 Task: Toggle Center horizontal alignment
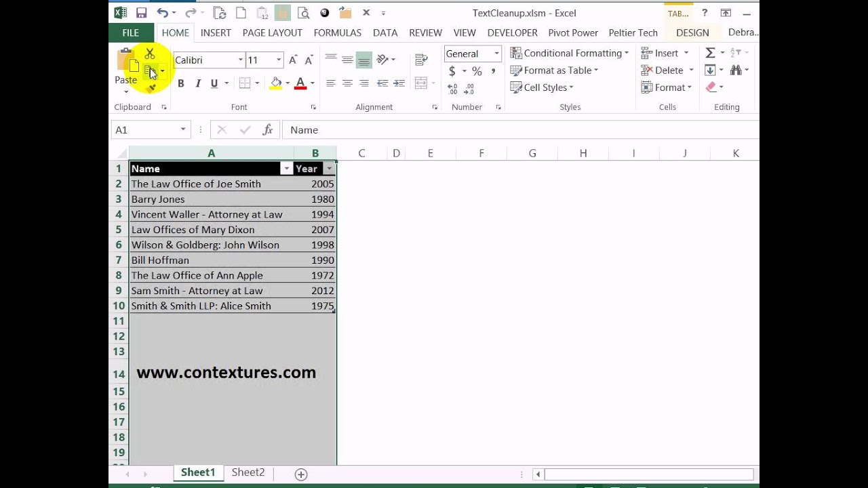(347, 83)
